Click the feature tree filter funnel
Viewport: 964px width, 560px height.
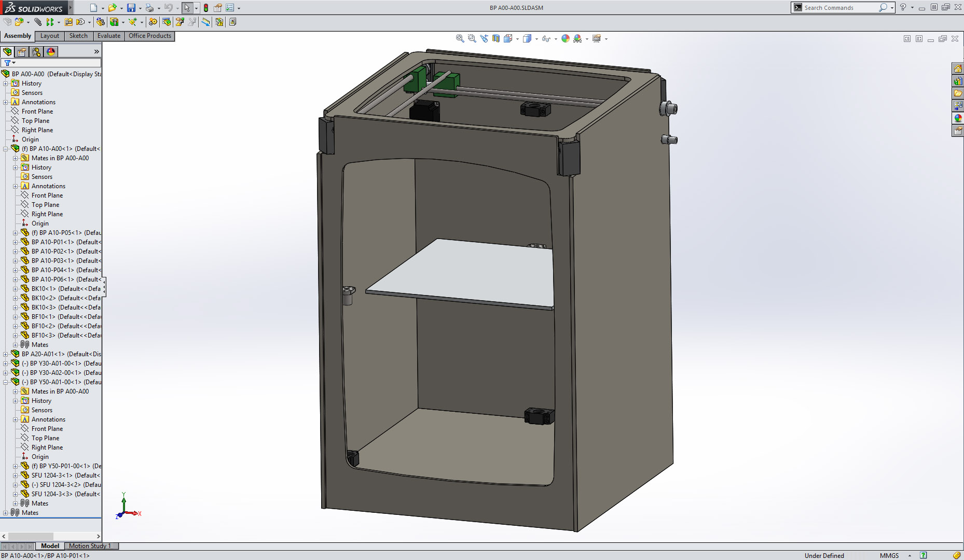click(x=8, y=63)
